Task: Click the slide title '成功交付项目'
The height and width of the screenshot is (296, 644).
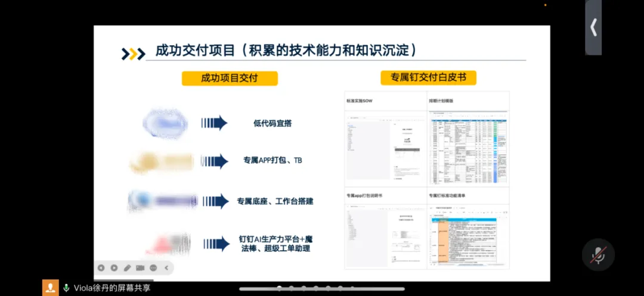Action: [x=194, y=51]
